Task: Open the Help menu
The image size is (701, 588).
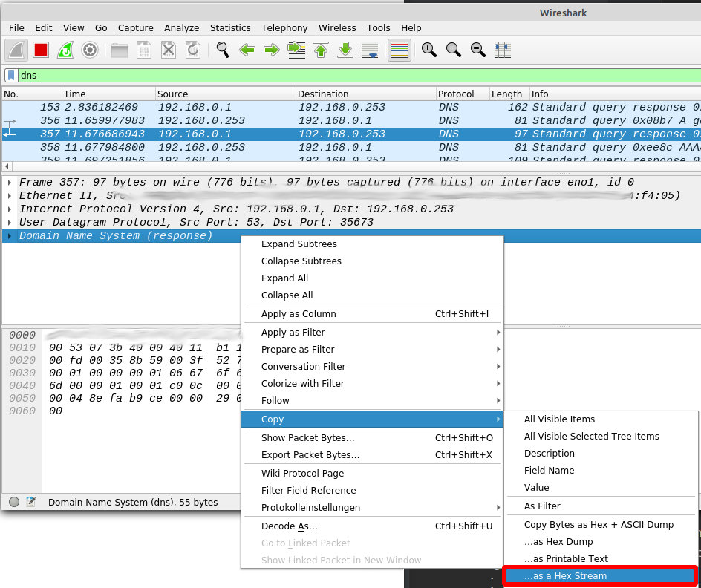Action: coord(411,27)
